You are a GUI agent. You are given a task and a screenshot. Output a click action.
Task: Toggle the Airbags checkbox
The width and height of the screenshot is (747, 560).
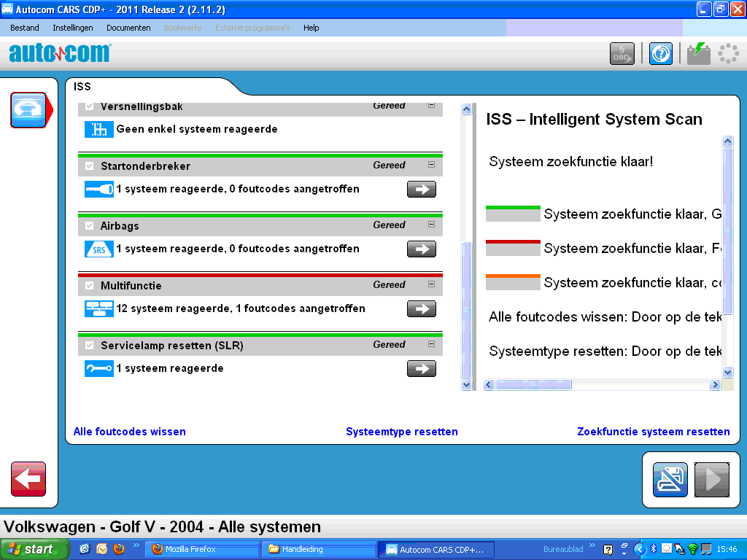(x=90, y=225)
